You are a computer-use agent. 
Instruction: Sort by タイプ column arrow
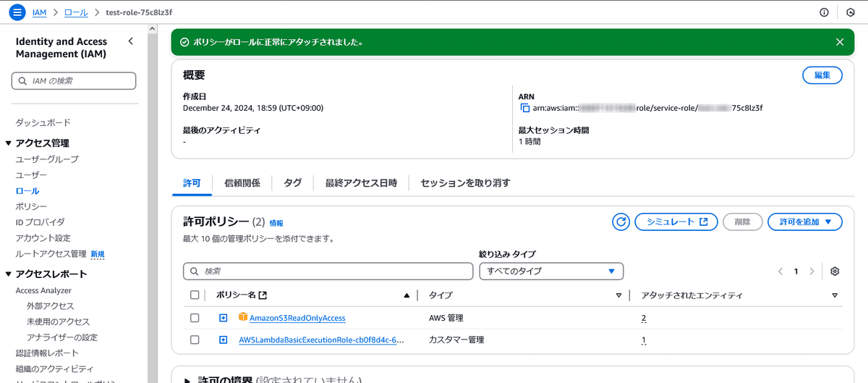click(x=618, y=295)
